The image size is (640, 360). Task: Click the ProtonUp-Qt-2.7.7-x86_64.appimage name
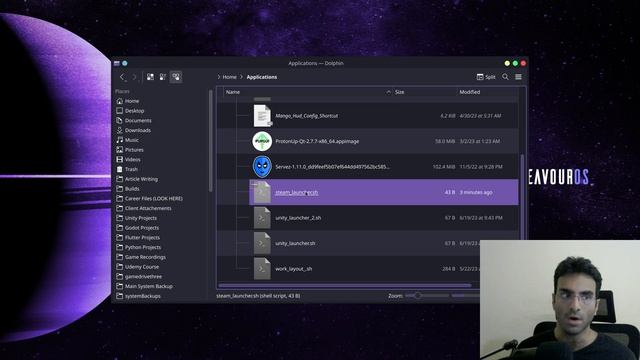[x=317, y=141]
